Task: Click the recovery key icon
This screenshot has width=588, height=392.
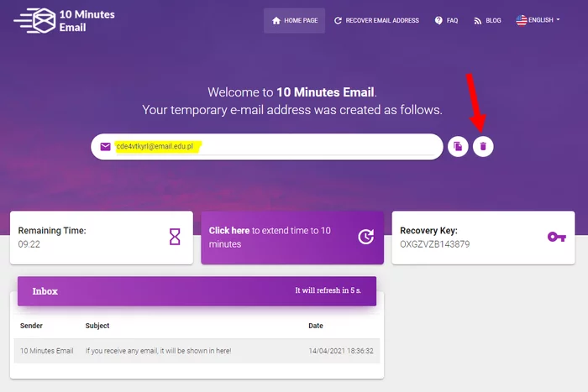Action: [x=556, y=237]
